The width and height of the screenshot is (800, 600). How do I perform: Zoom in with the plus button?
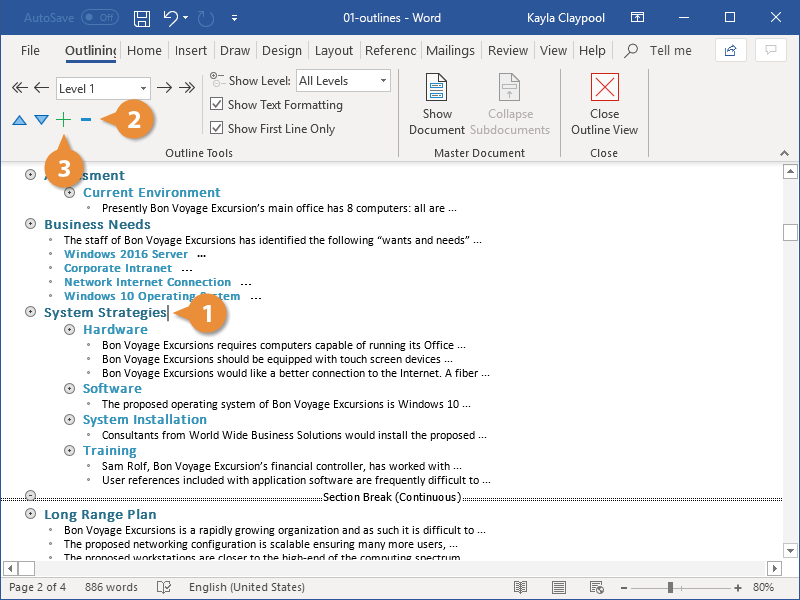tap(738, 588)
